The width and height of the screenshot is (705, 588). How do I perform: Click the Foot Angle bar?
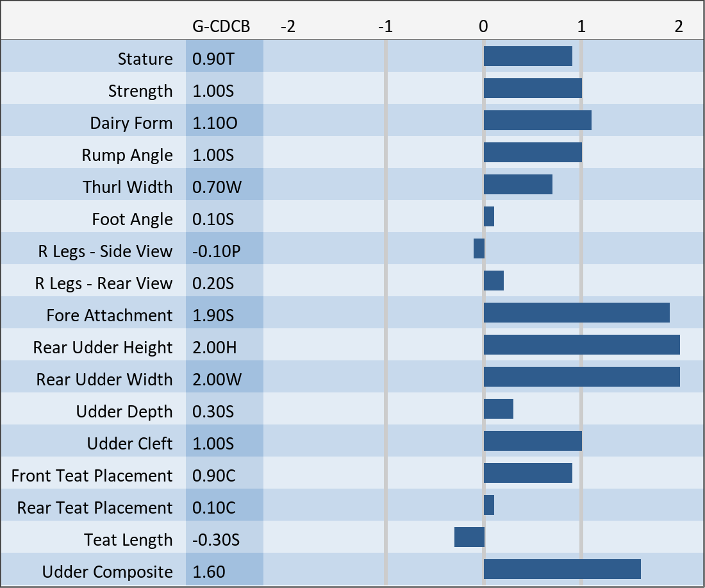click(489, 217)
